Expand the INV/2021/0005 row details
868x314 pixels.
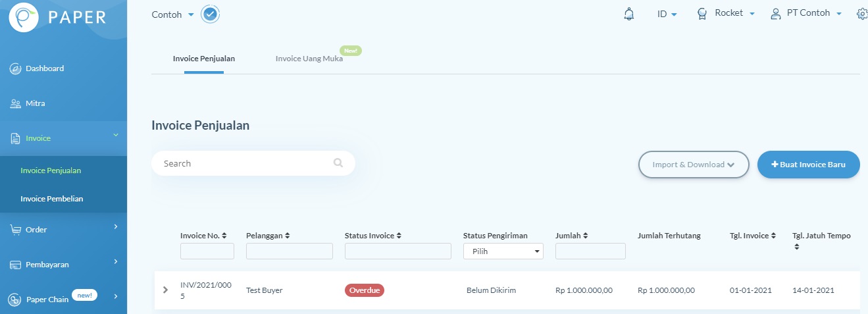(x=165, y=290)
